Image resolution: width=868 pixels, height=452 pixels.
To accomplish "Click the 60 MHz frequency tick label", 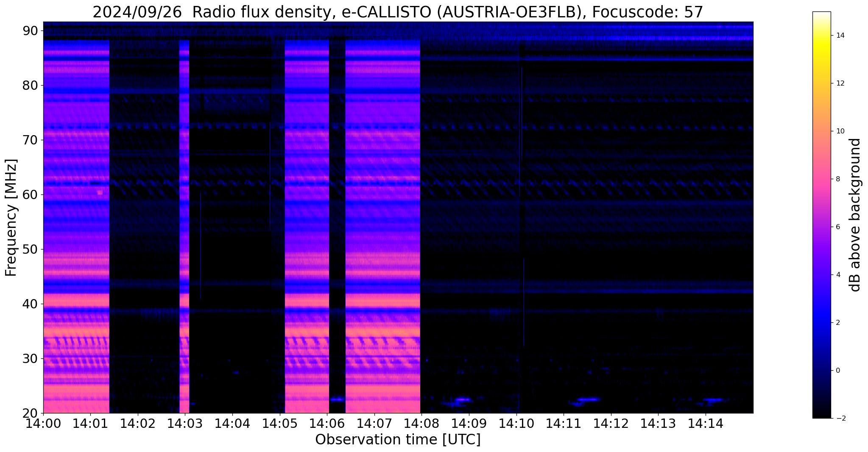I will tap(30, 195).
